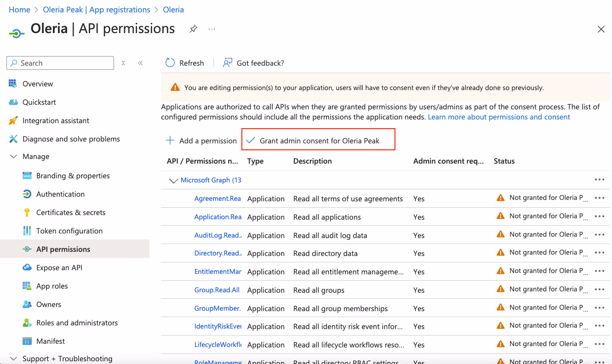The image size is (612, 364).
Task: Click Add a permission
Action: (x=201, y=141)
